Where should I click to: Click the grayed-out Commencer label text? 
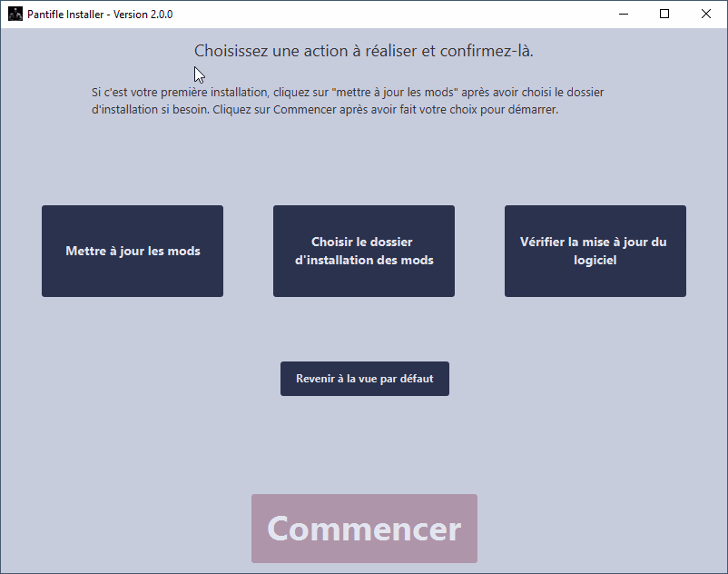click(364, 528)
